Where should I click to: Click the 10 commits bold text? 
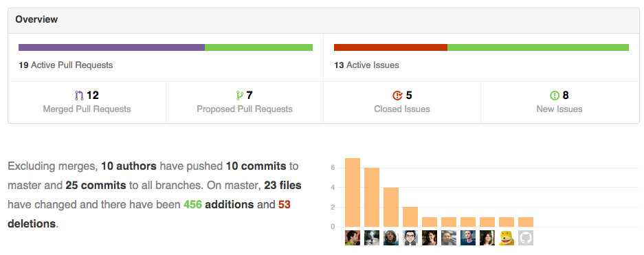256,166
